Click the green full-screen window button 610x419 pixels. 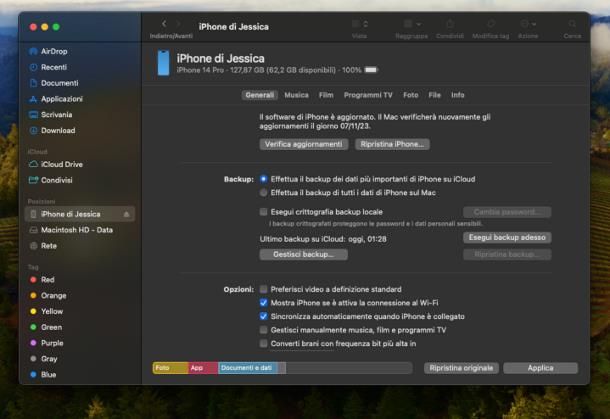point(56,27)
